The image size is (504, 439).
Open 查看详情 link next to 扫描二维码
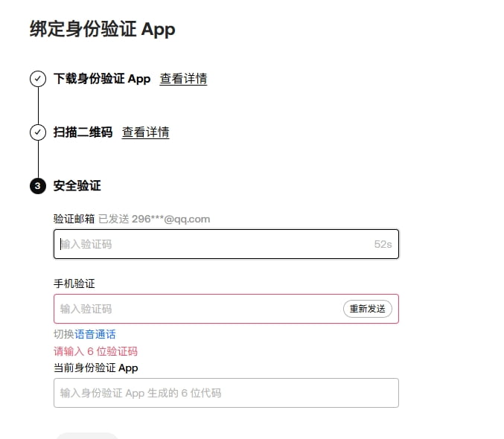coord(145,132)
